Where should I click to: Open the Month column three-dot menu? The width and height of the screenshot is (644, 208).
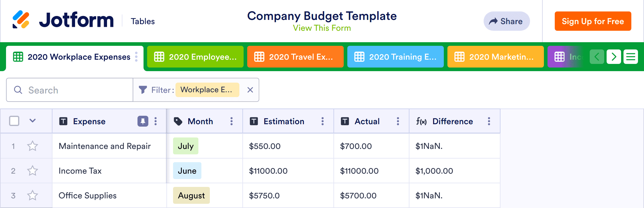click(x=232, y=121)
